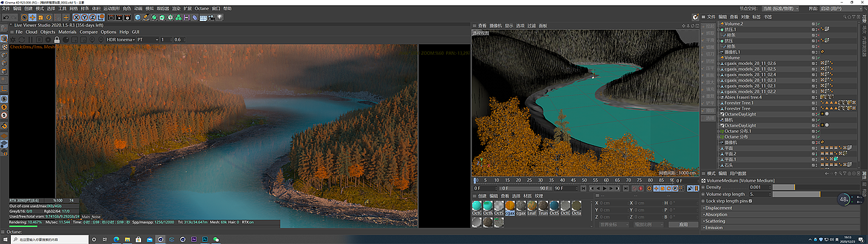Click the Undo arrow icon
Image resolution: width=868 pixels, height=244 pixels.
tap(6, 18)
